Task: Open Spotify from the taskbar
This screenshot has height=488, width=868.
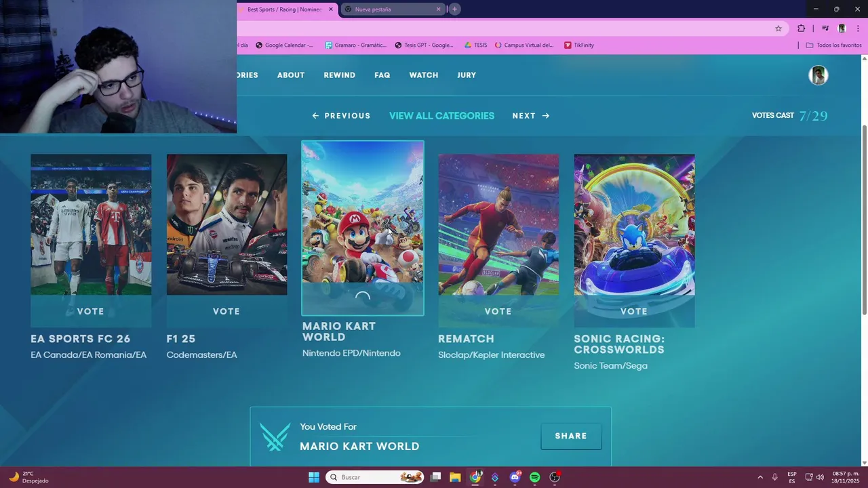Action: click(x=535, y=477)
